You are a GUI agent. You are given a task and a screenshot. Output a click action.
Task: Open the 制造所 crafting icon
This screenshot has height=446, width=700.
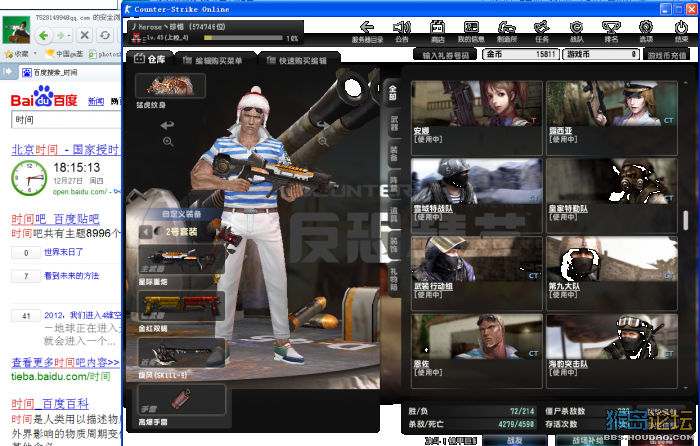click(507, 28)
